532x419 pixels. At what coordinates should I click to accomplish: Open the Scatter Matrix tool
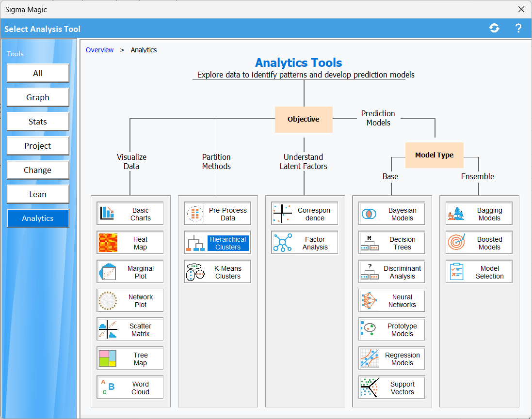(x=130, y=329)
